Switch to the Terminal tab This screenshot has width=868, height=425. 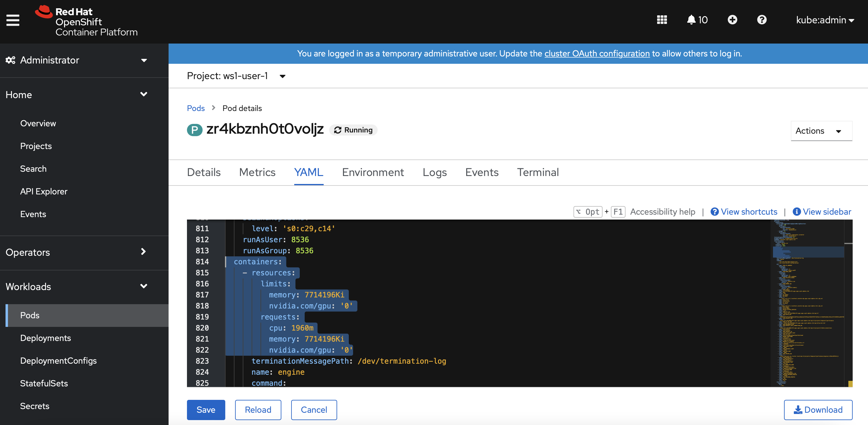(x=538, y=173)
